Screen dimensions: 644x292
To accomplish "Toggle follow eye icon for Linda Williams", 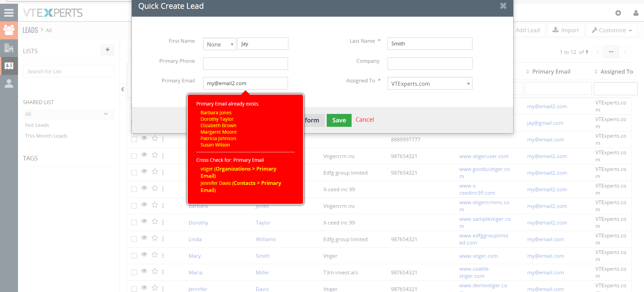I will pyautogui.click(x=144, y=238).
